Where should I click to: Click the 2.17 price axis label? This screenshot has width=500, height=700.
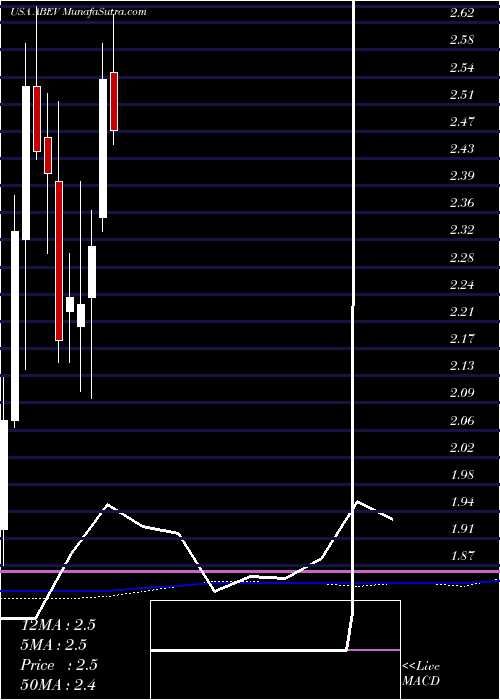pyautogui.click(x=462, y=338)
